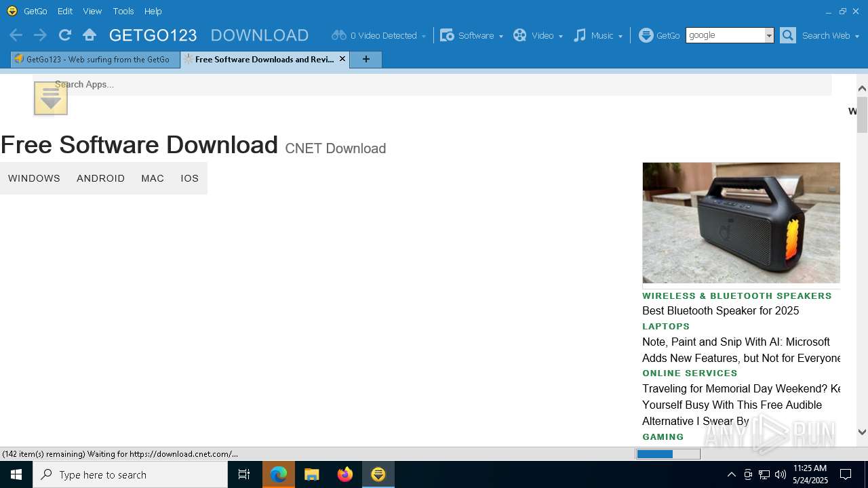Open the WINDOWS category link
This screenshot has height=488, width=868.
click(x=34, y=178)
